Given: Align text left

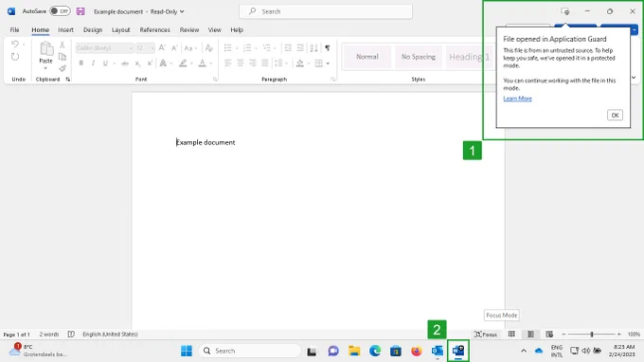Looking at the screenshot, I should point(228,63).
